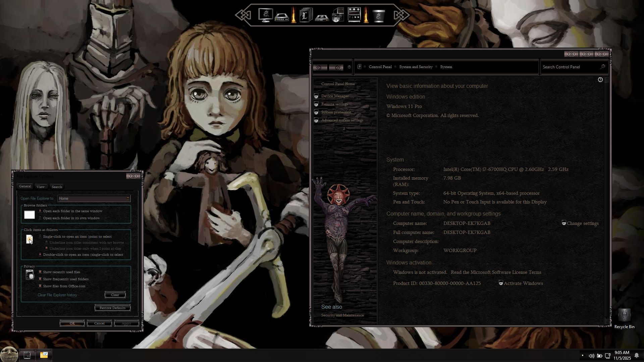This screenshot has height=362, width=644.
Task: Click the Restore Defaults button
Action: (x=112, y=308)
